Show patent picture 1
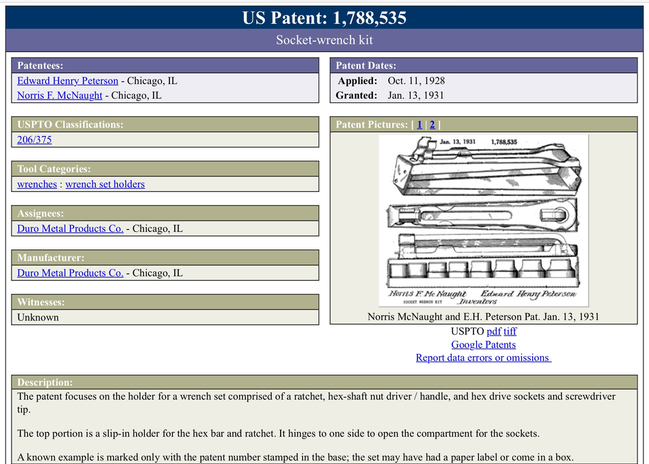The height and width of the screenshot is (464, 649). coord(420,125)
